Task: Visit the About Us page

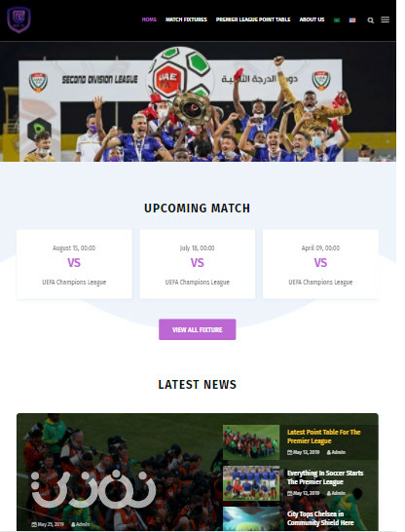Action: click(312, 19)
